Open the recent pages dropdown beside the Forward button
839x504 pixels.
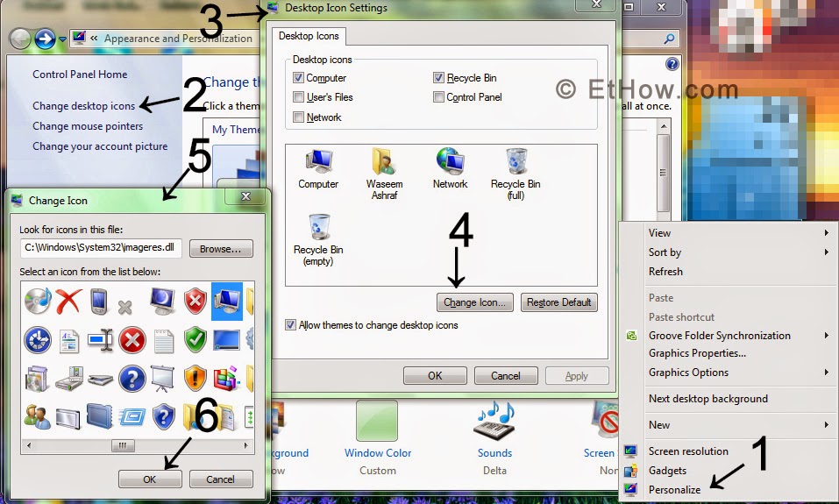coord(62,39)
